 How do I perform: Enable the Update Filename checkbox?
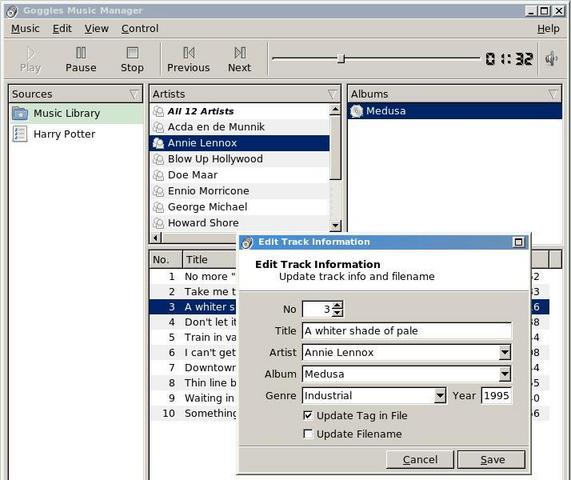(x=308, y=434)
